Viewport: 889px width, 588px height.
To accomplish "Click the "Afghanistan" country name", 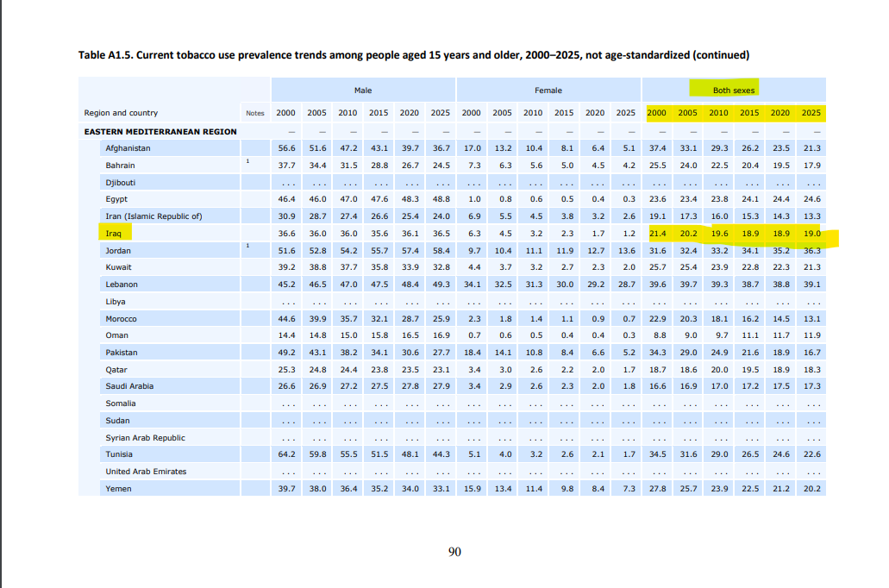I will coord(128,148).
